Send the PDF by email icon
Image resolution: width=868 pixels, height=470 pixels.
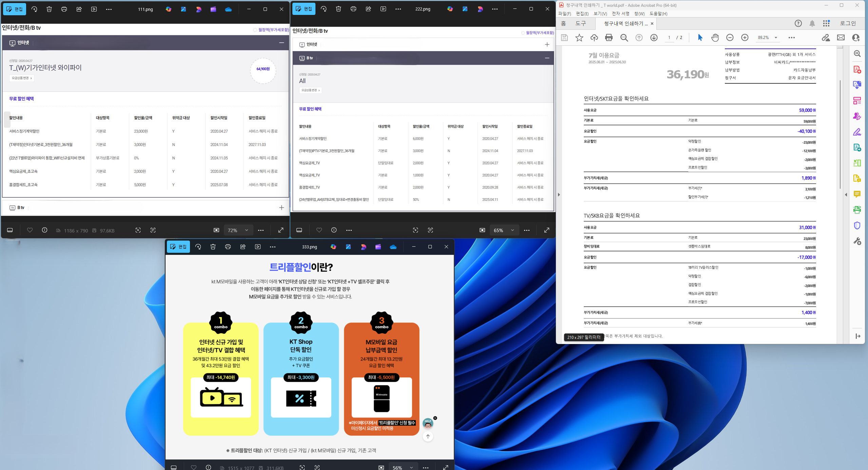point(841,38)
